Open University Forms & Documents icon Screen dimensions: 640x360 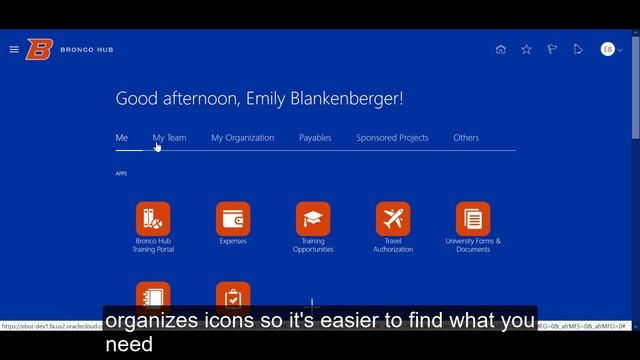pyautogui.click(x=473, y=219)
